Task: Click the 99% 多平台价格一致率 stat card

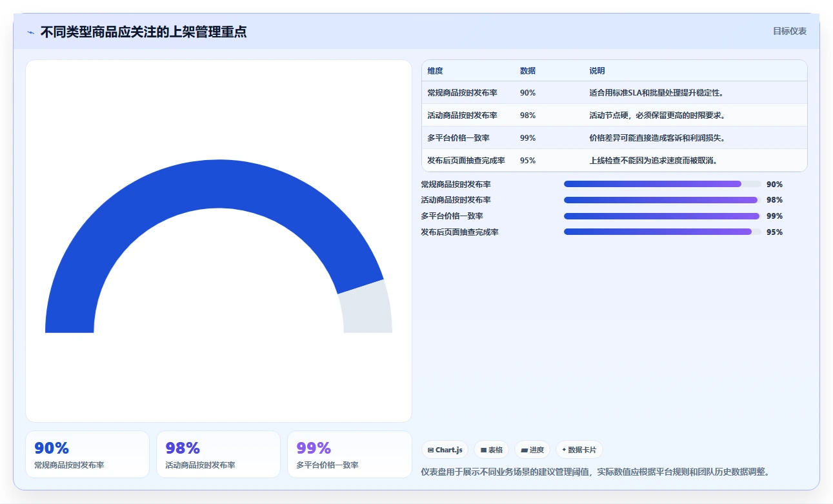Action: [350, 454]
